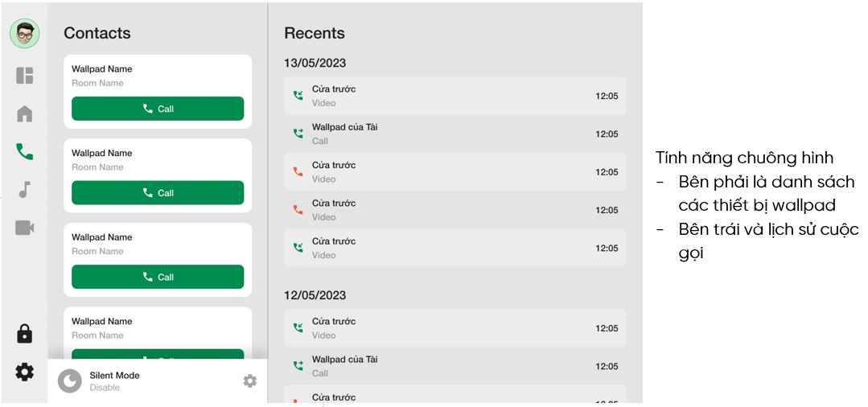Select first Cửa trước entry under 13/05/2023

(x=455, y=96)
